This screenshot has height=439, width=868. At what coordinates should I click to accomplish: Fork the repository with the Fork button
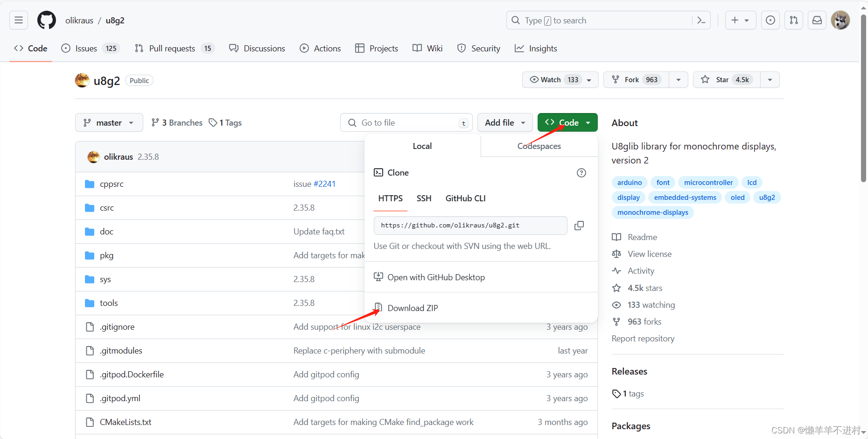pyautogui.click(x=636, y=80)
